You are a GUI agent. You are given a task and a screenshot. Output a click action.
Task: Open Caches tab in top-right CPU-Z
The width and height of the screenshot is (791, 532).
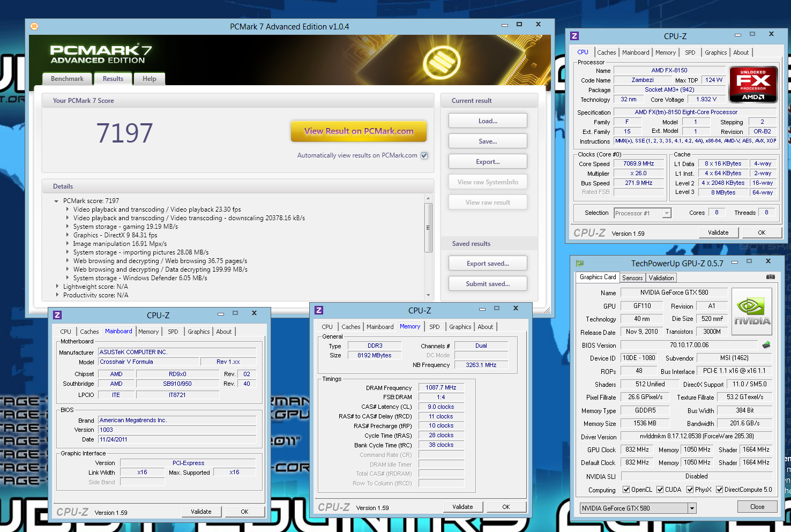[x=606, y=53]
